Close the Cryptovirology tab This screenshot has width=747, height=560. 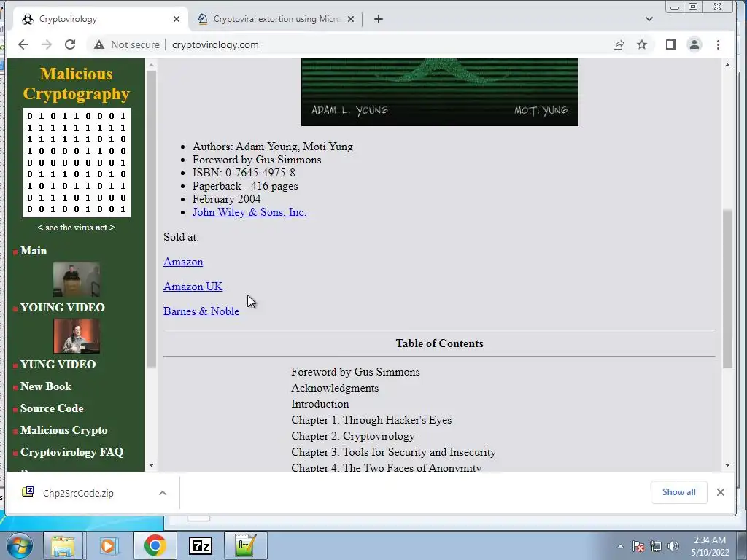click(x=177, y=19)
